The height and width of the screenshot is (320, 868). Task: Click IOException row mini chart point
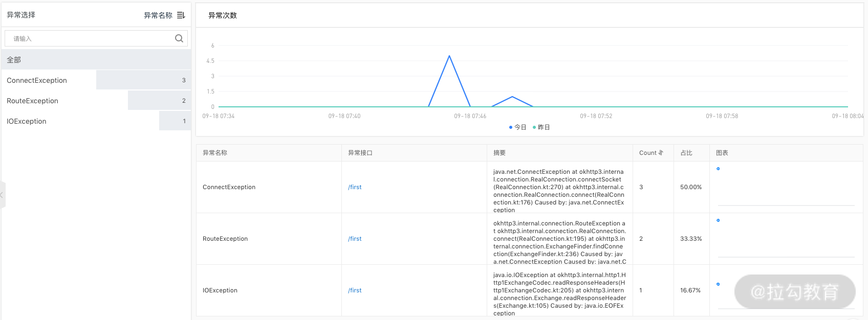(718, 284)
